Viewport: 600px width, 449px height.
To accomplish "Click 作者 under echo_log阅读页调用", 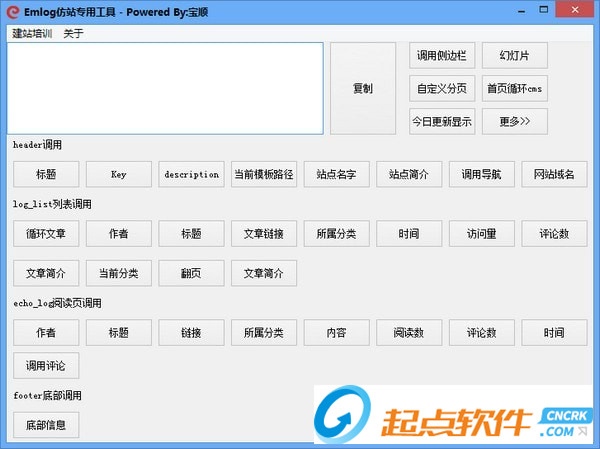I will pyautogui.click(x=46, y=333).
